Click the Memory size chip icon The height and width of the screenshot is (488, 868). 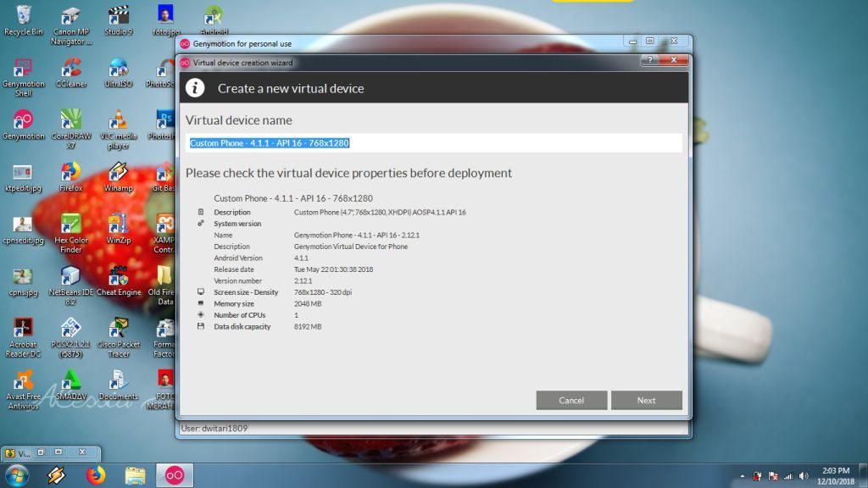pyautogui.click(x=200, y=303)
